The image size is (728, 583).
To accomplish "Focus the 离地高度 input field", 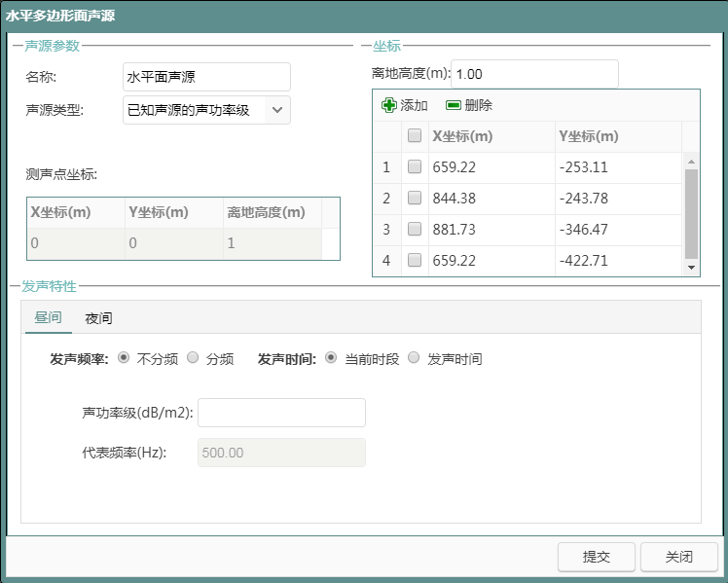I will pos(534,74).
